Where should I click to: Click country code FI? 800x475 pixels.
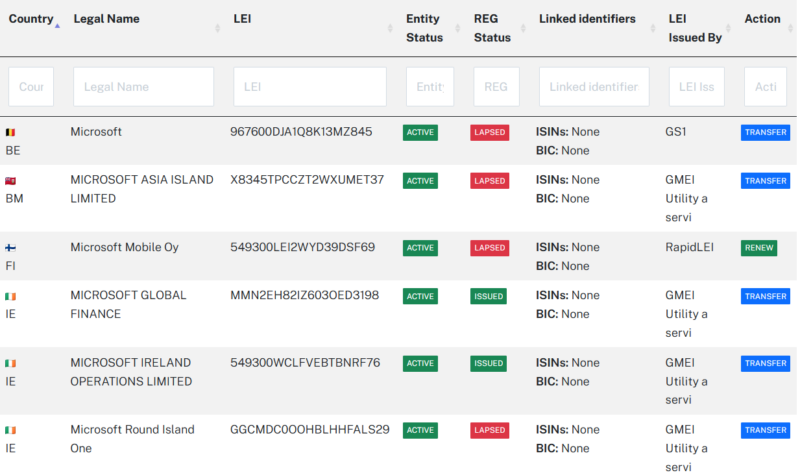(10, 266)
